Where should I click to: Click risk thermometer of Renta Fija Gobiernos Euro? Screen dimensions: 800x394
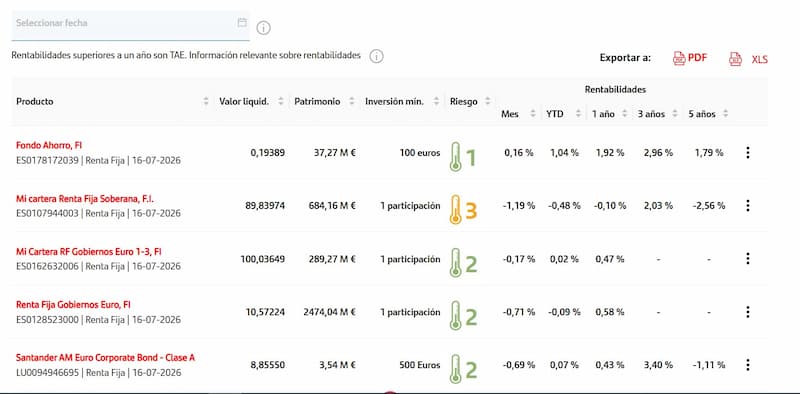[463, 316]
